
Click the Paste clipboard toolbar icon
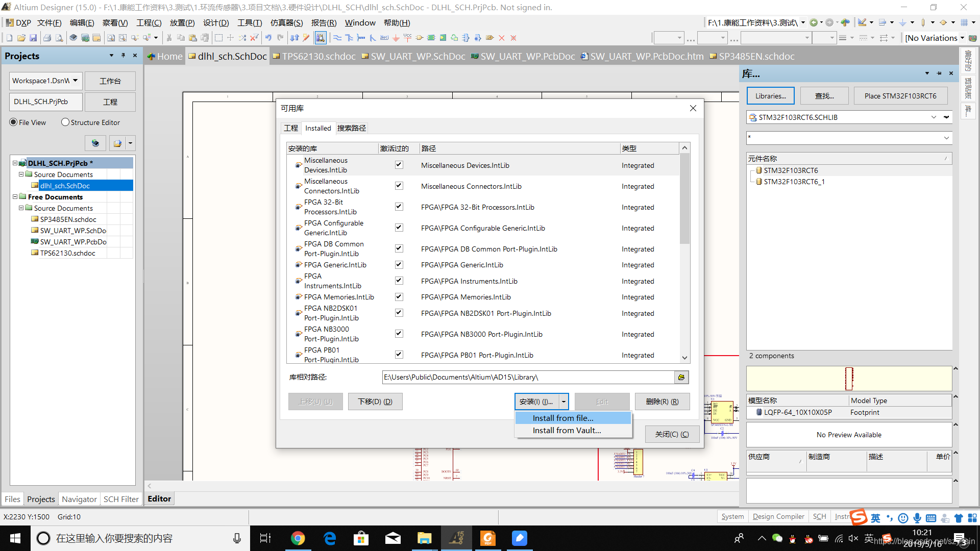click(x=192, y=38)
